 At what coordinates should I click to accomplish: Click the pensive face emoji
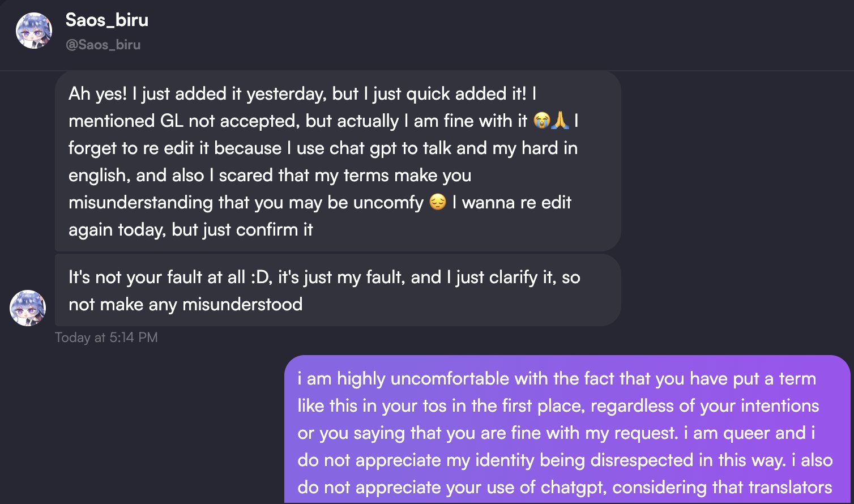click(438, 202)
